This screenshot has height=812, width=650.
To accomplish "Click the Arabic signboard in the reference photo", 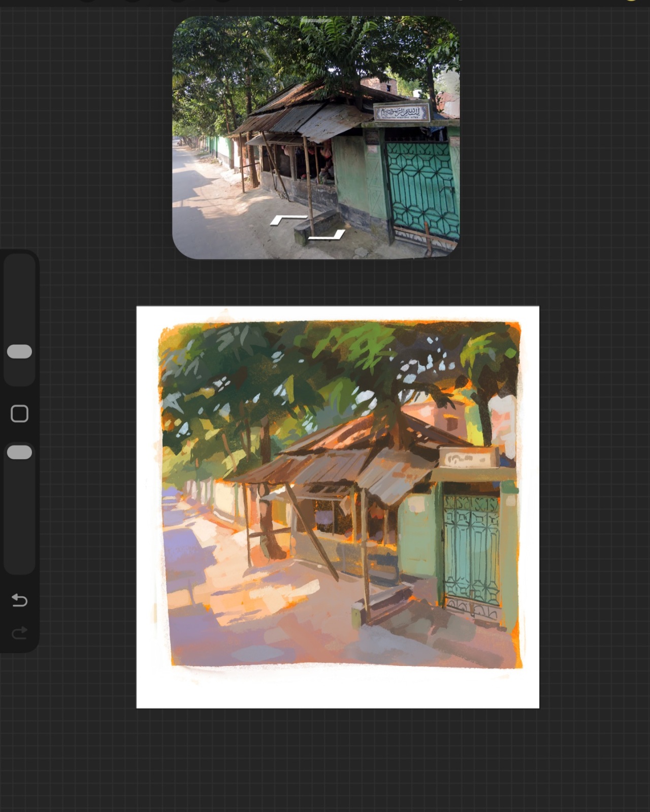I will pyautogui.click(x=401, y=112).
